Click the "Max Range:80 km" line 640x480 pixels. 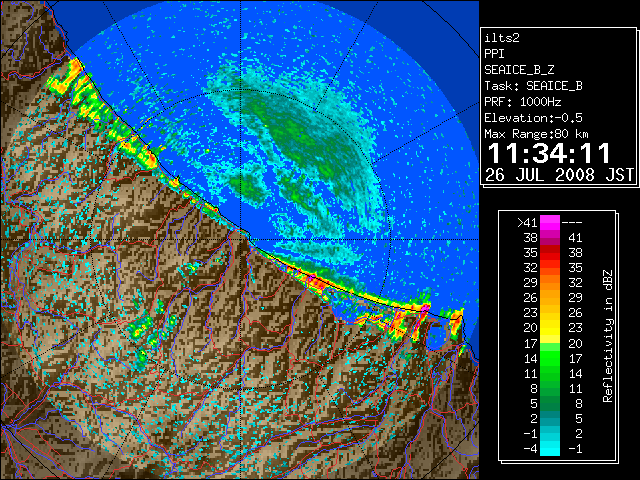pos(536,134)
